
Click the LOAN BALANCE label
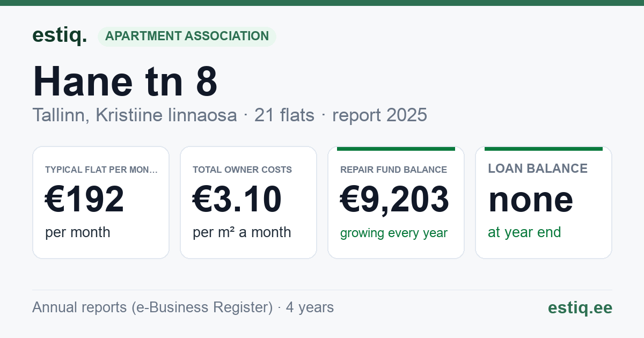[x=538, y=168]
